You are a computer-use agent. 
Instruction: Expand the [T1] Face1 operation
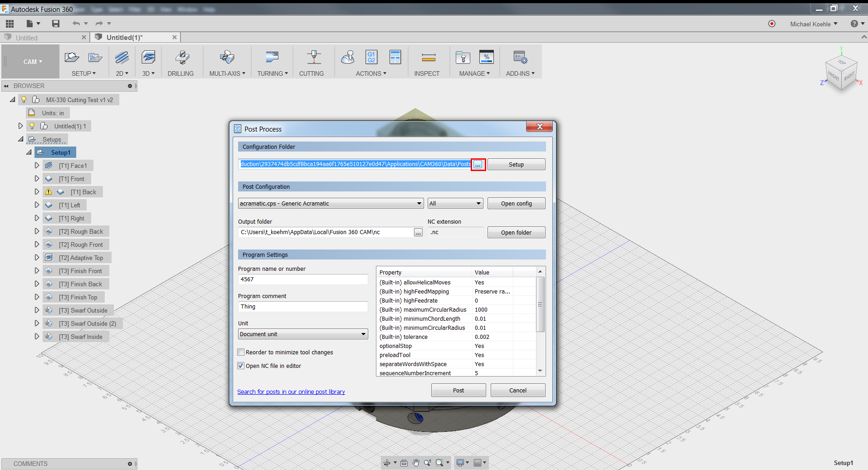(37, 166)
